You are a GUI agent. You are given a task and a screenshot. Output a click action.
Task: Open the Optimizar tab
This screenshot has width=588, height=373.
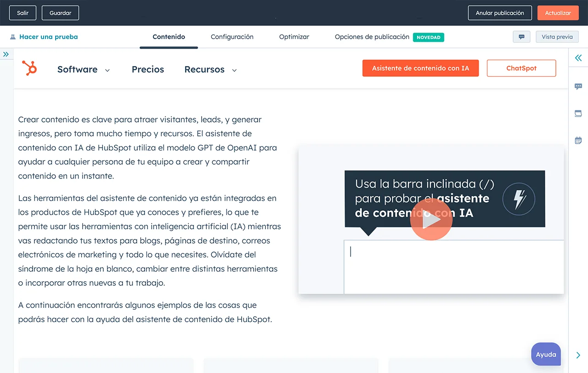coord(294,37)
